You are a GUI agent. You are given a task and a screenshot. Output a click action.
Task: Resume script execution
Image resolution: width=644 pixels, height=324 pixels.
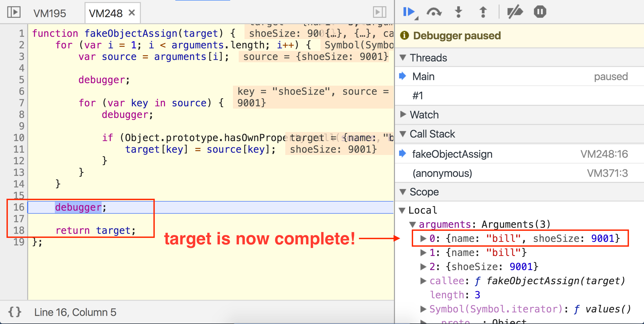tap(409, 11)
